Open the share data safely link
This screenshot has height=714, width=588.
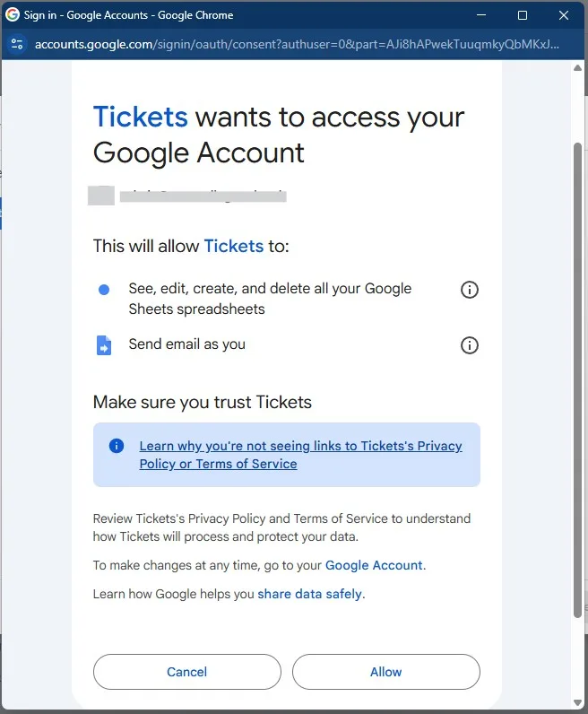click(x=310, y=594)
